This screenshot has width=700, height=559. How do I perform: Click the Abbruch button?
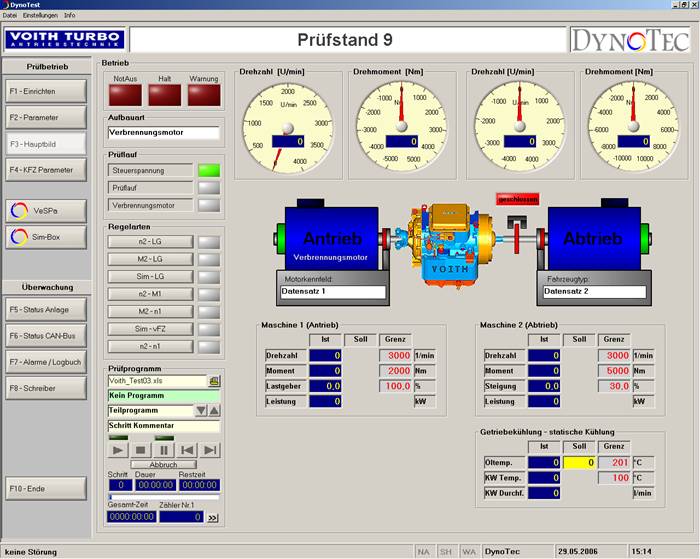(x=163, y=465)
